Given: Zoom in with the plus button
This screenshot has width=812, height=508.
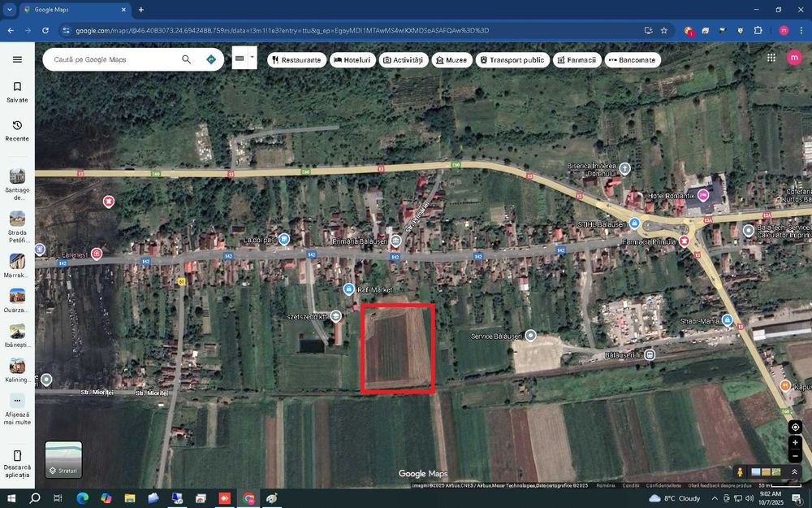Looking at the screenshot, I should point(795,443).
